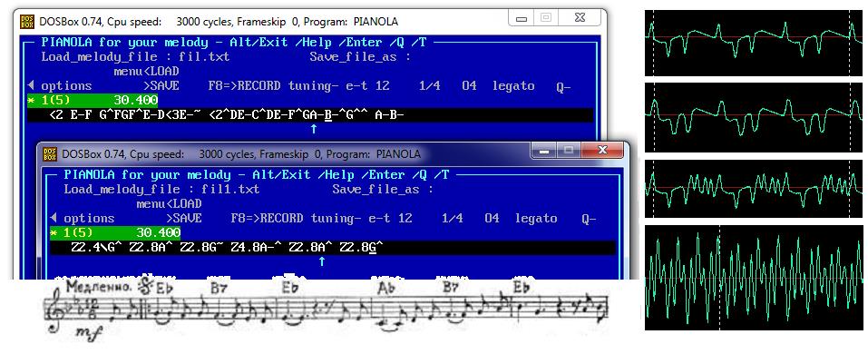Screen dimensions: 868x354
Task: Click melody line starting Z2.4\G^ in front window
Action: (333, 248)
